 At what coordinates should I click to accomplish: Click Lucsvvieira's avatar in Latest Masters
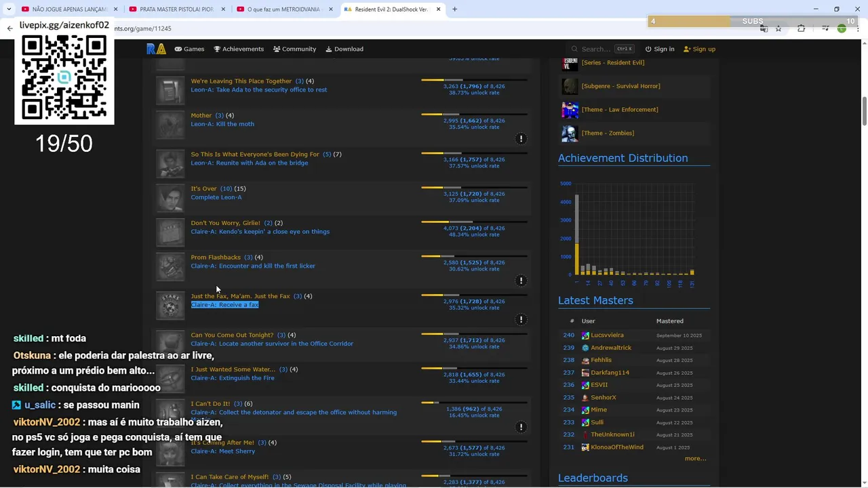[585, 335]
